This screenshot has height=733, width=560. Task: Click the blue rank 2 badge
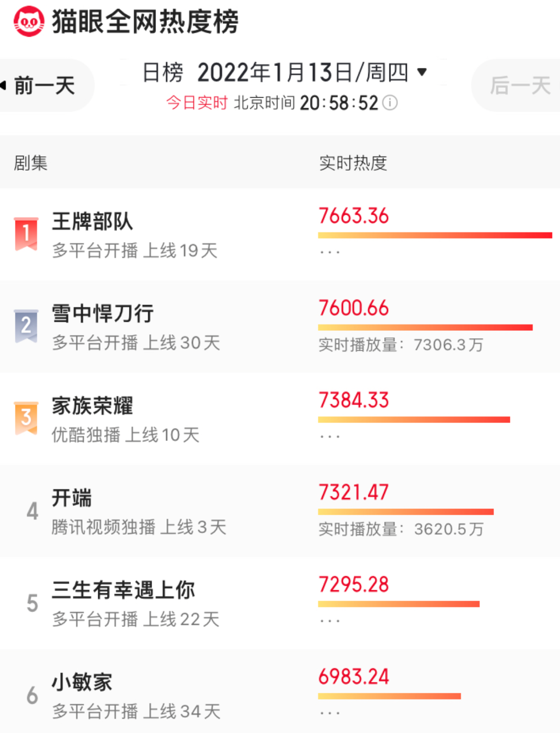[26, 325]
